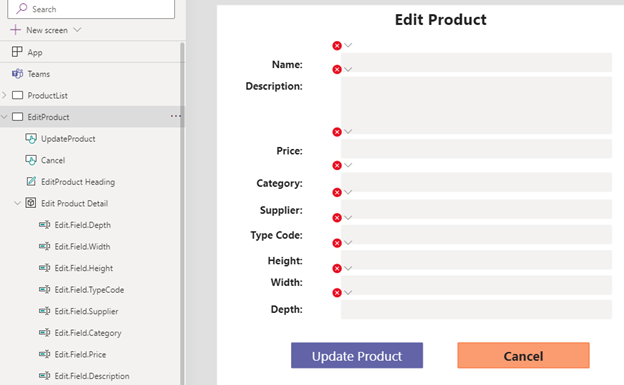Click the Update Product button

pyautogui.click(x=357, y=356)
